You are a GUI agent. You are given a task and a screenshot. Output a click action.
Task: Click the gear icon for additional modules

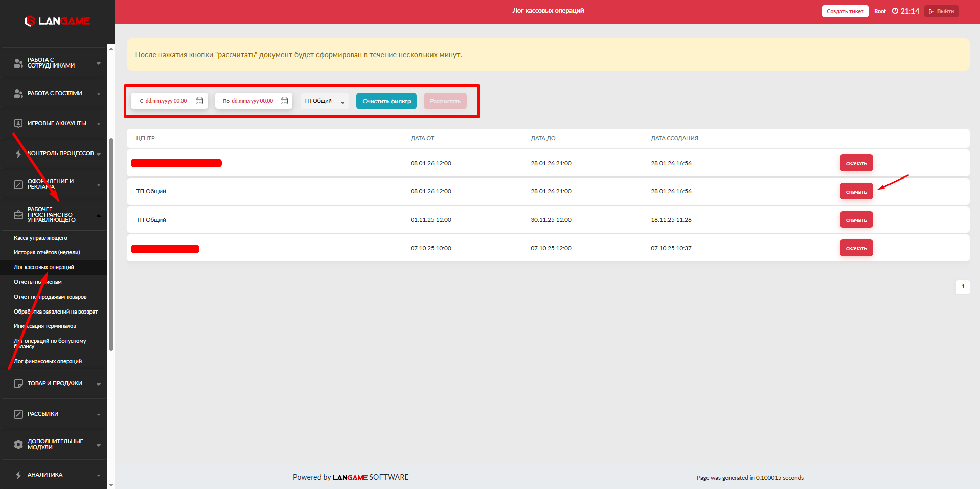(x=18, y=444)
